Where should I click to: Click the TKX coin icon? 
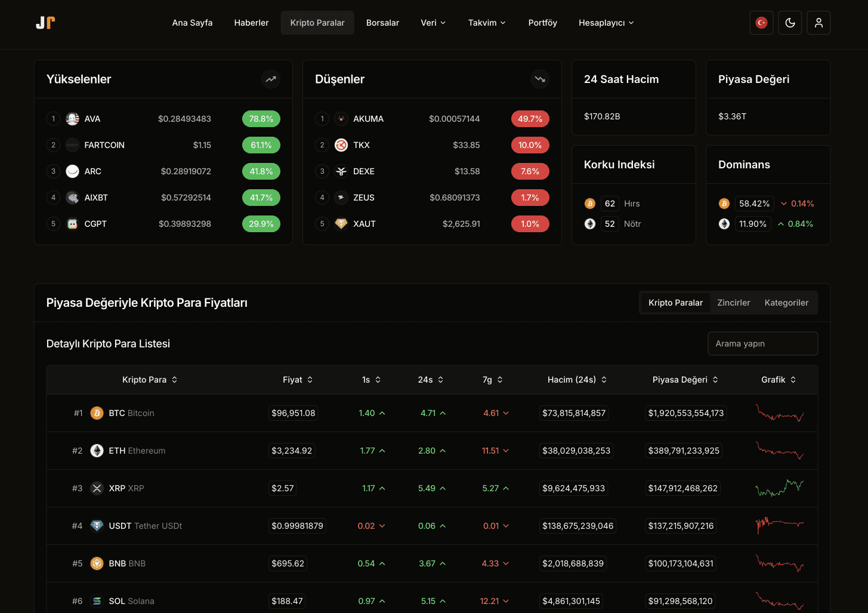point(341,145)
